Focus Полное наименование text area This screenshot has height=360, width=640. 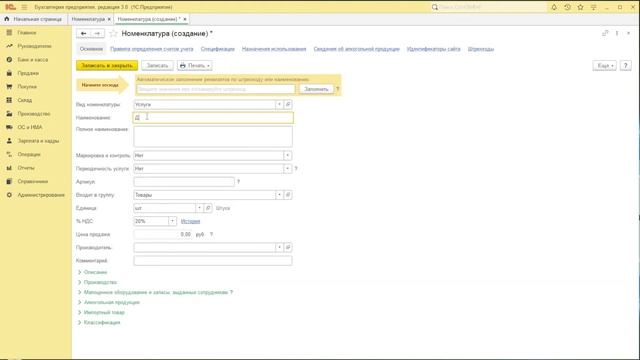[x=213, y=136]
